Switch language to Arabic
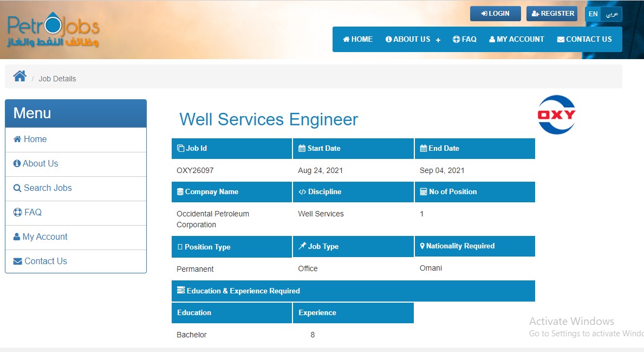This screenshot has width=644, height=352. (x=612, y=14)
